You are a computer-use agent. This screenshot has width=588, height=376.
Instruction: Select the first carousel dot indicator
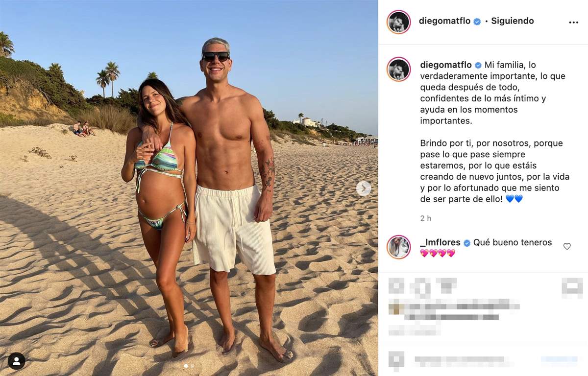click(x=186, y=366)
